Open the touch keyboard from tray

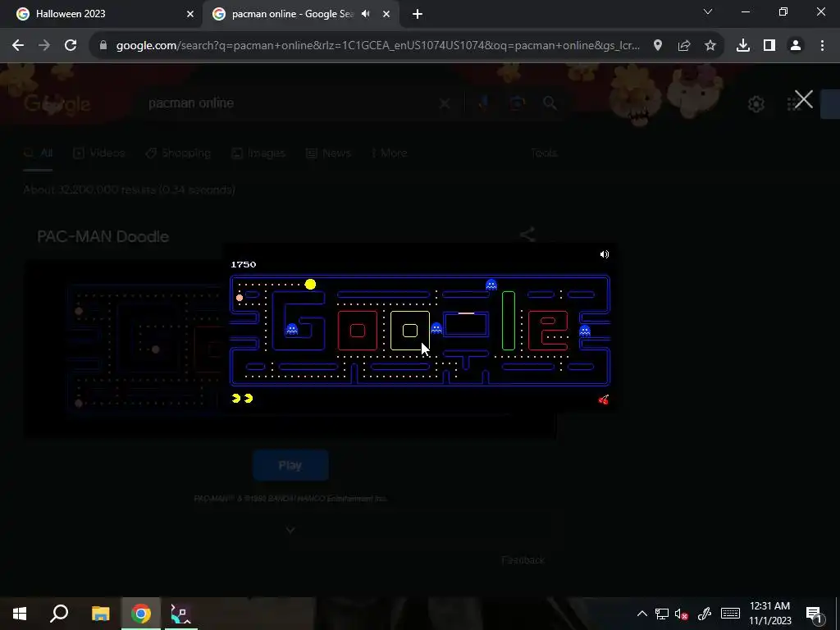730,614
